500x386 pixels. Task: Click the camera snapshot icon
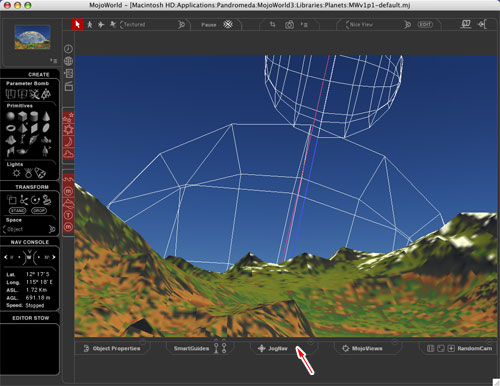(x=289, y=25)
